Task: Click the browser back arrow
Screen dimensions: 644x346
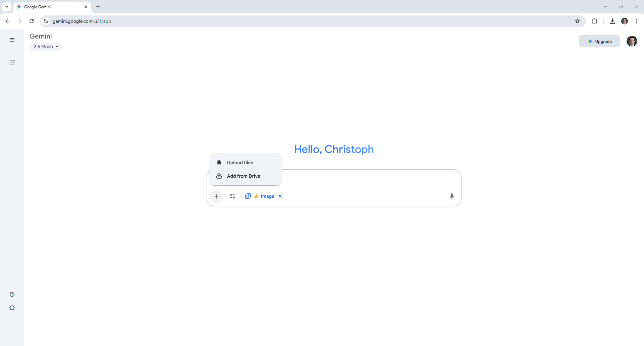Action: point(7,21)
